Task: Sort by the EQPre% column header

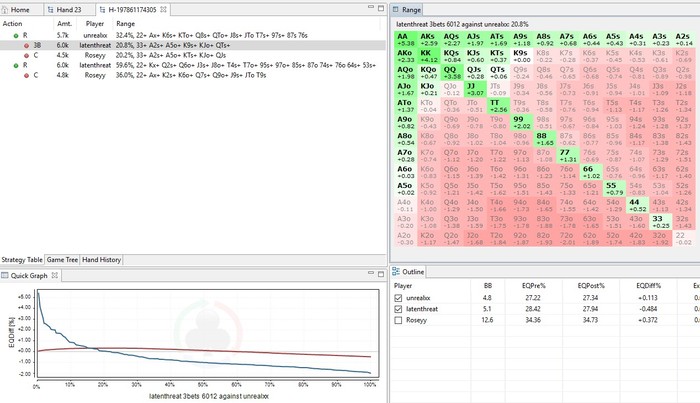Action: tap(533, 286)
